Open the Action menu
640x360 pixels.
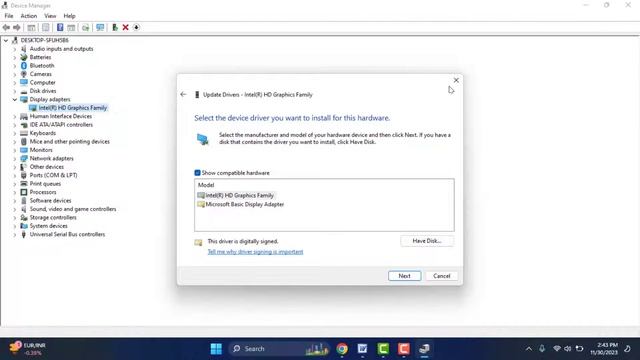click(x=29, y=16)
